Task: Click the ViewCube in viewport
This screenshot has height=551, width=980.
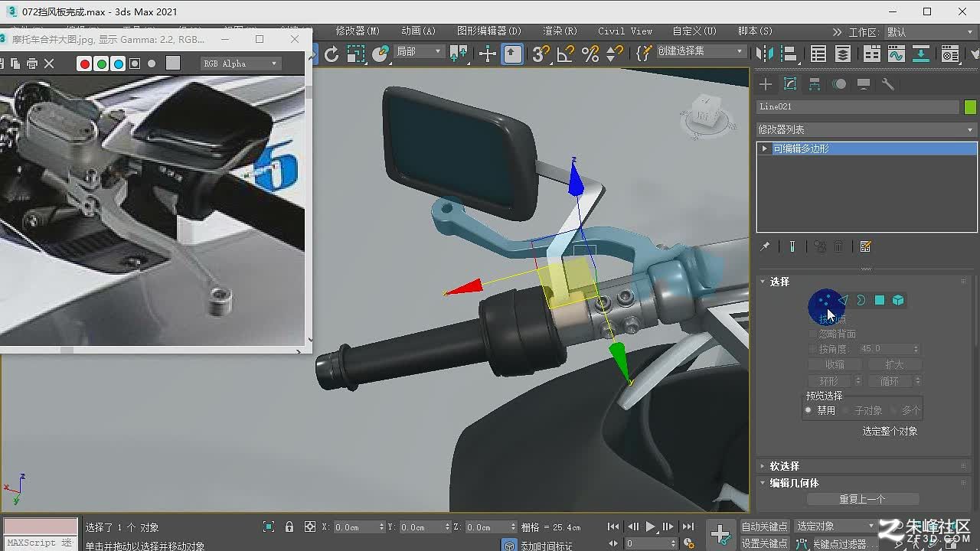Action: tap(704, 115)
